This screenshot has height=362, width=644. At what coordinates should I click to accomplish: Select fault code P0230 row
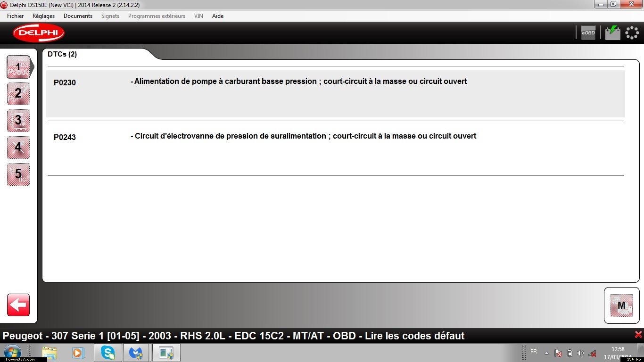click(335, 93)
